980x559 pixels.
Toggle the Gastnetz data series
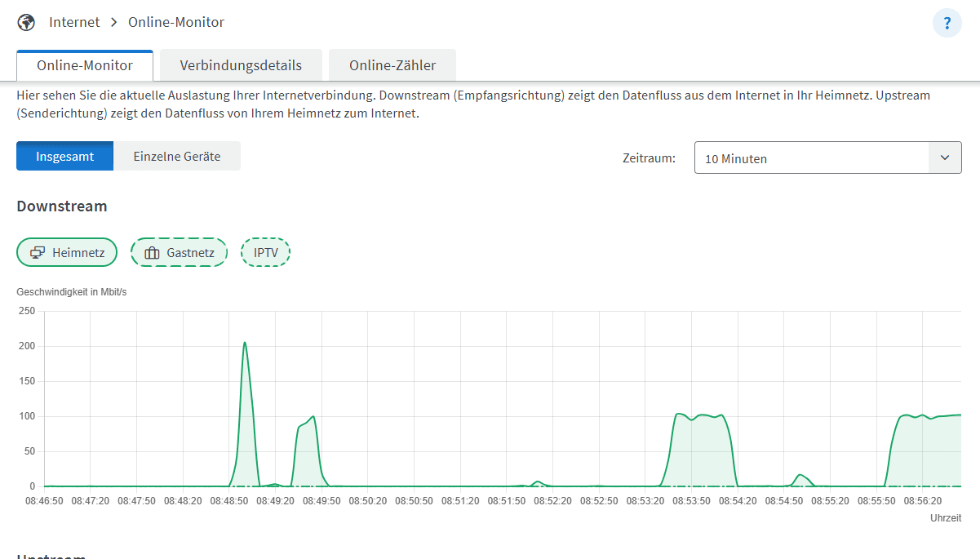(180, 253)
